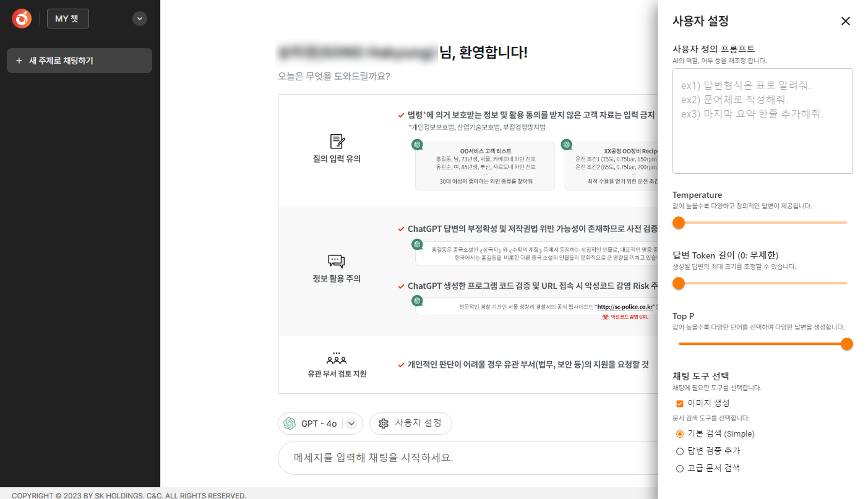868x499 pixels.
Task: Expand the sidebar chevron dropdown next to MY 챗
Action: pos(139,19)
